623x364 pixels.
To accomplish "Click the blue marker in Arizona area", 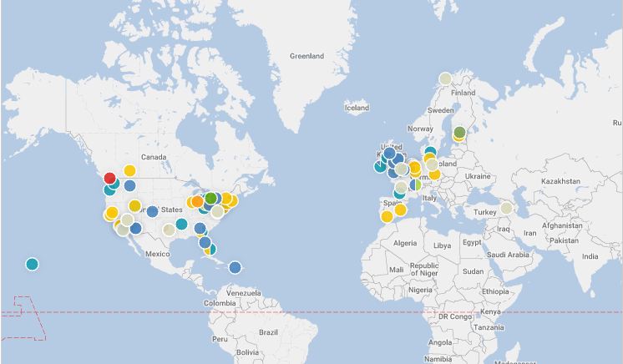I will (x=135, y=228).
